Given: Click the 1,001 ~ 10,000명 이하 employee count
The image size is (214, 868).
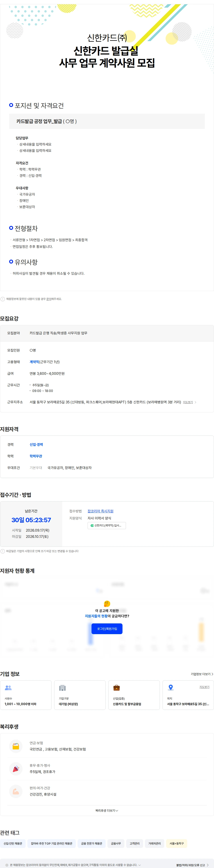Looking at the screenshot, I should (21, 704).
